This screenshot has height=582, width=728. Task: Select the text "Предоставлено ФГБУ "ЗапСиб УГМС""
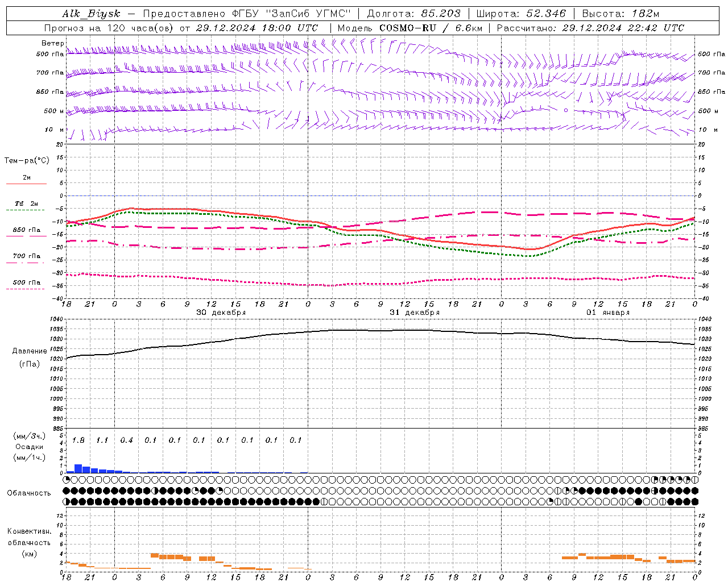(x=247, y=14)
